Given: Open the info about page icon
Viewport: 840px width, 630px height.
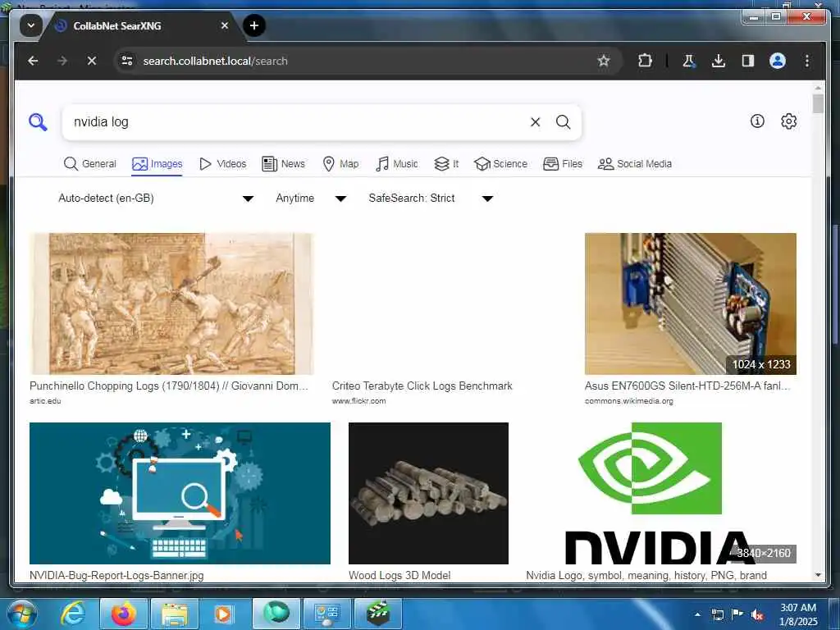Looking at the screenshot, I should tap(757, 121).
